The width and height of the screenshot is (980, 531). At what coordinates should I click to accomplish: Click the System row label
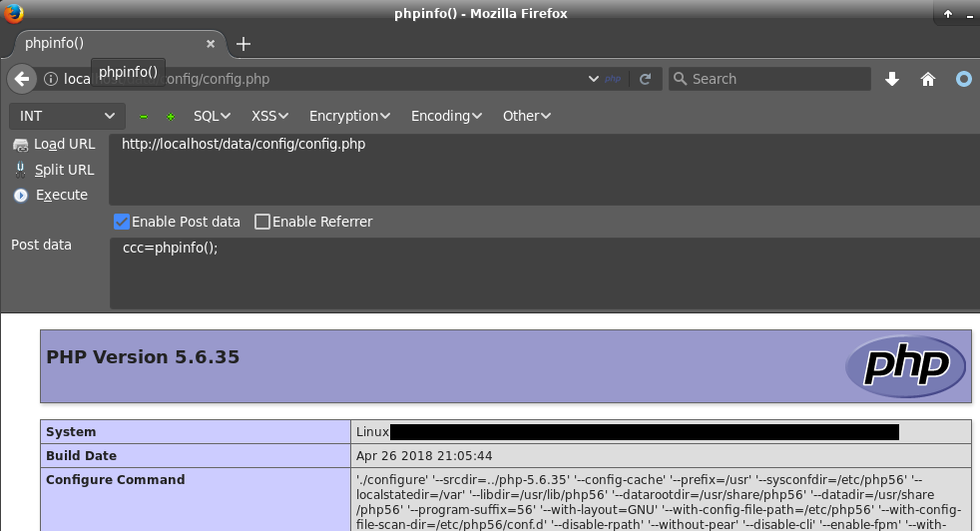[71, 432]
